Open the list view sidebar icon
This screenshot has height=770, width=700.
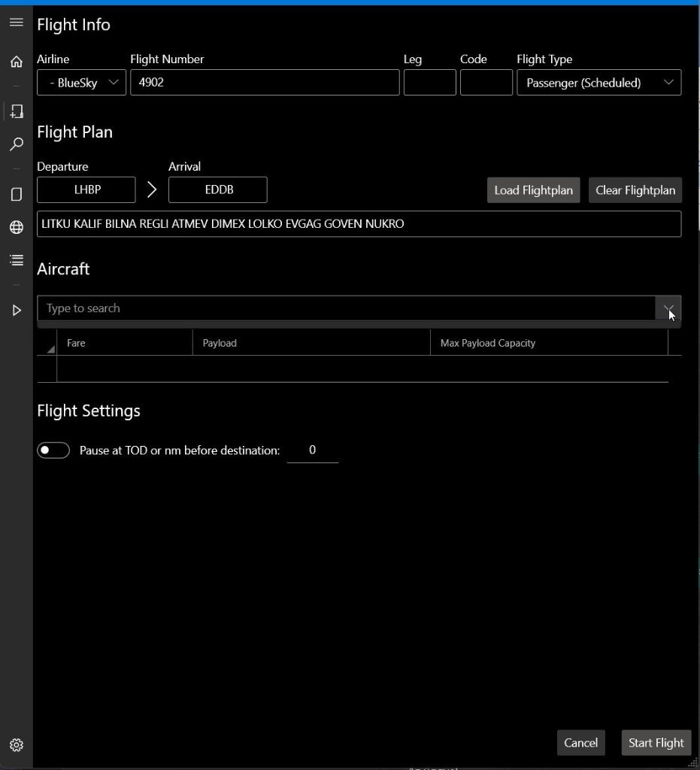point(16,260)
